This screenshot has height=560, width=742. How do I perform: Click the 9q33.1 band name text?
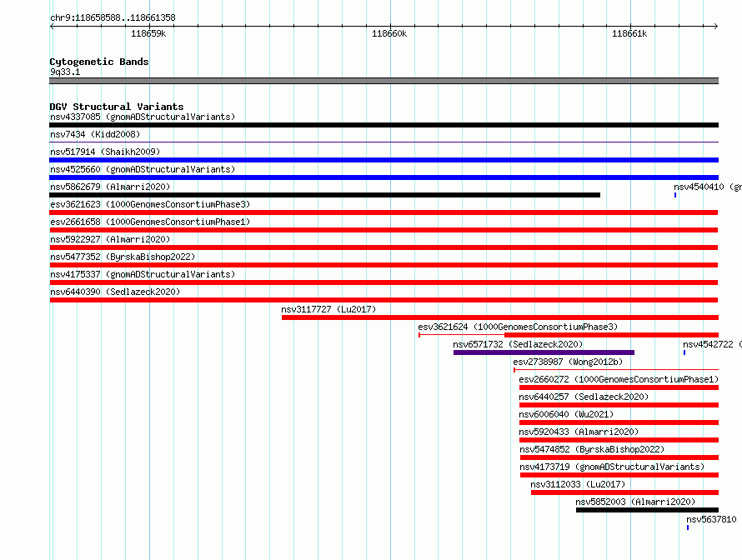[x=65, y=72]
